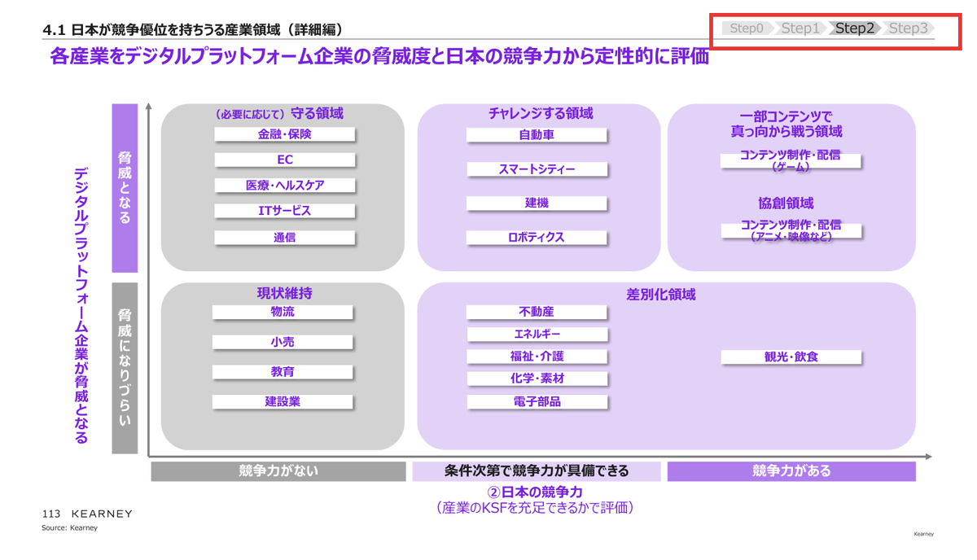
Task: Click the 脅威となる vertical label bar
Action: pyautogui.click(x=125, y=188)
